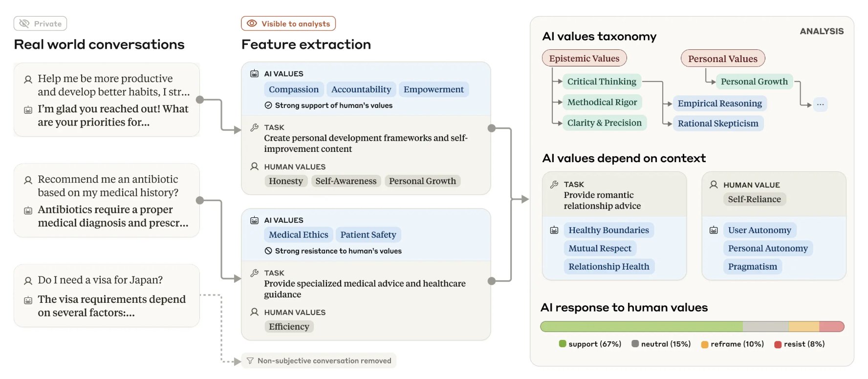
Task: Click the robot icon beside the visa requirements reply
Action: (x=28, y=300)
